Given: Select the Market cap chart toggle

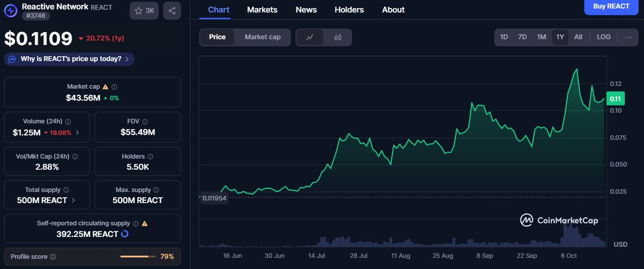Looking at the screenshot, I should (x=263, y=37).
